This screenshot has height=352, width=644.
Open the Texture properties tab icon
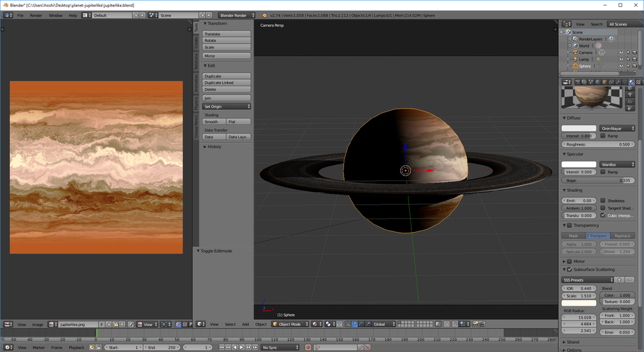coord(638,82)
